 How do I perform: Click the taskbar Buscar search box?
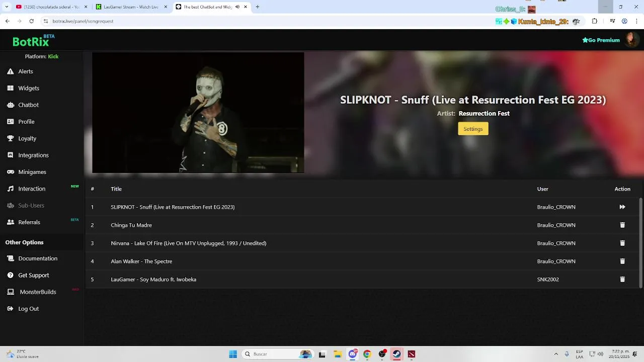(x=278, y=354)
